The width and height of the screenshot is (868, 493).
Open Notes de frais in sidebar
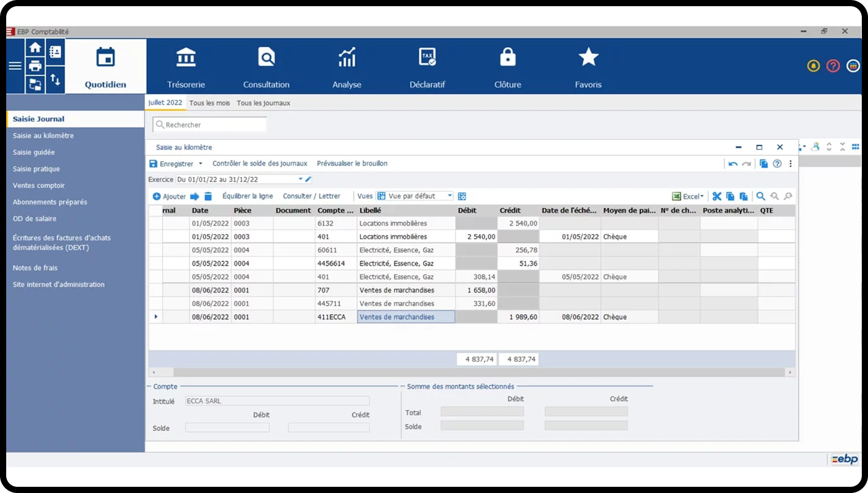tap(35, 268)
